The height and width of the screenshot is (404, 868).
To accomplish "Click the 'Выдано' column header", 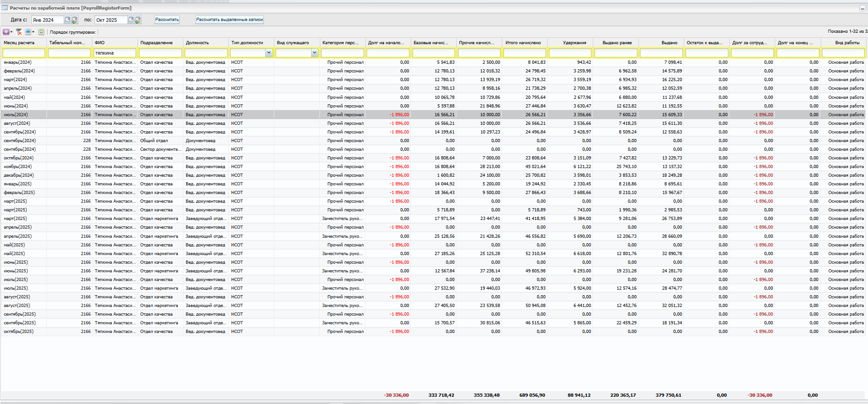I will (661, 43).
